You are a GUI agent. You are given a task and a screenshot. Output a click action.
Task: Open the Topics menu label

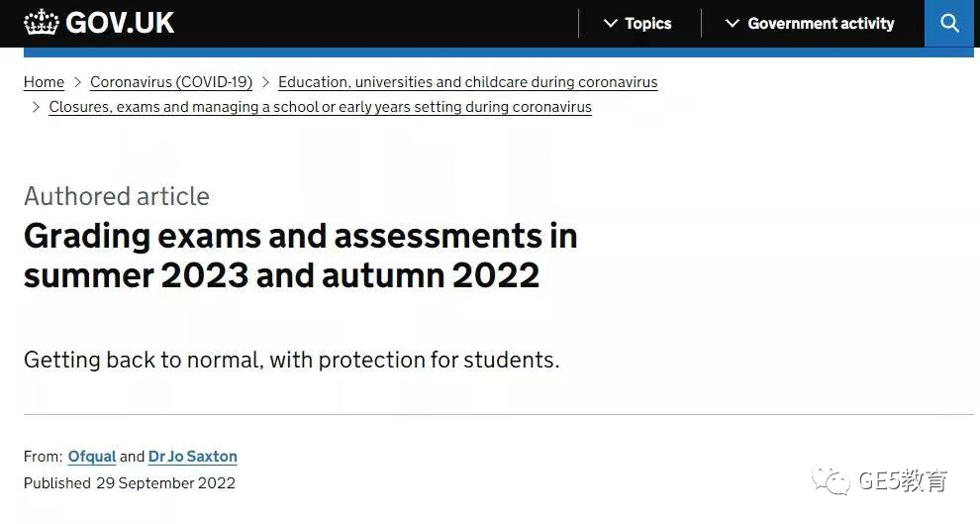(648, 24)
